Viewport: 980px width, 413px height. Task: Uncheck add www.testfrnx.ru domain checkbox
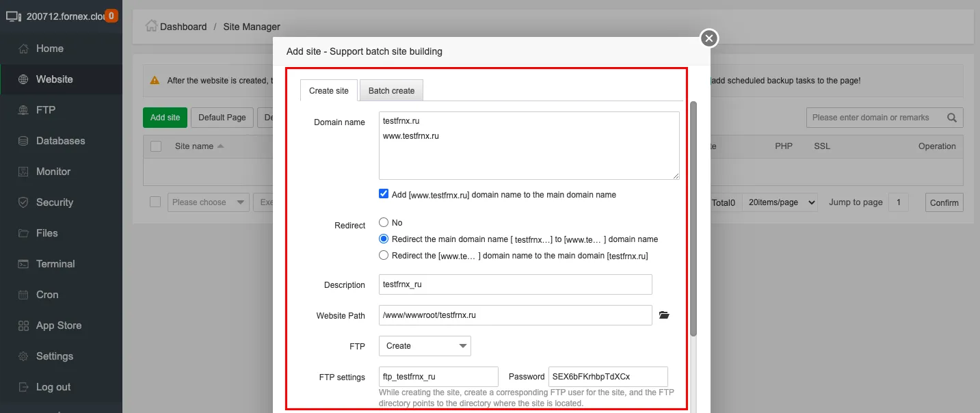pyautogui.click(x=384, y=194)
